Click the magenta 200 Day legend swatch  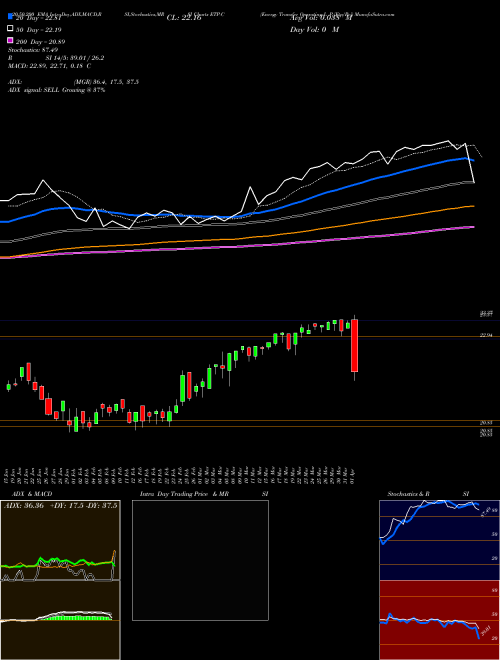(x=11, y=41)
